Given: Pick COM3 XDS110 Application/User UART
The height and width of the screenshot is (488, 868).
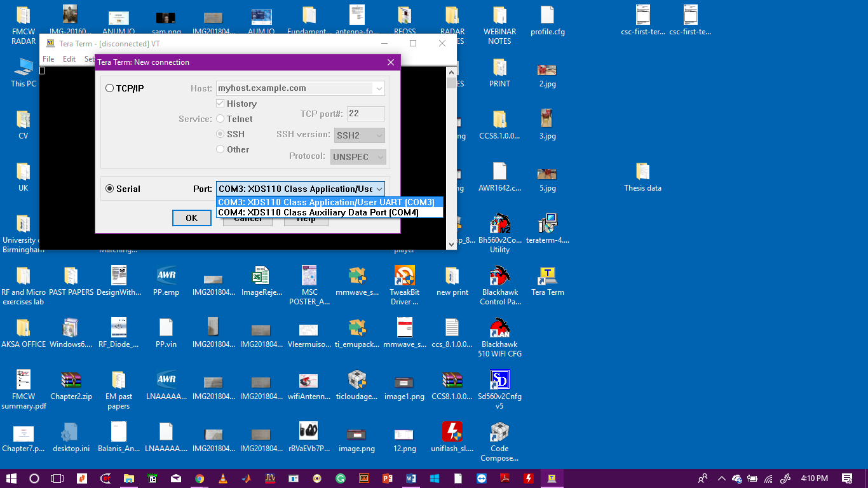Looking at the screenshot, I should point(329,202).
